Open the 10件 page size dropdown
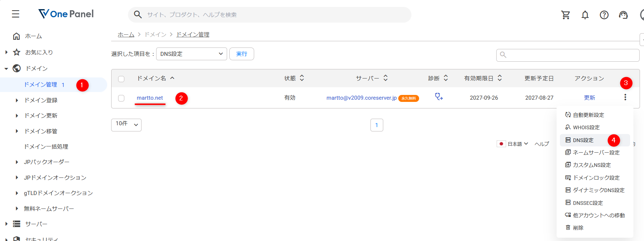This screenshot has height=241, width=644. tap(126, 125)
